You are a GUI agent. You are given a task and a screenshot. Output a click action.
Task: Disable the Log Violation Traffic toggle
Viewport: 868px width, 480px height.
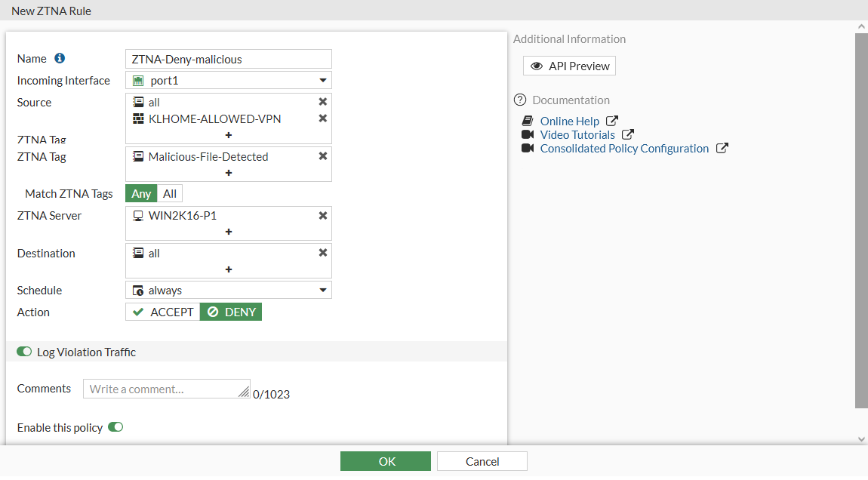click(x=24, y=351)
